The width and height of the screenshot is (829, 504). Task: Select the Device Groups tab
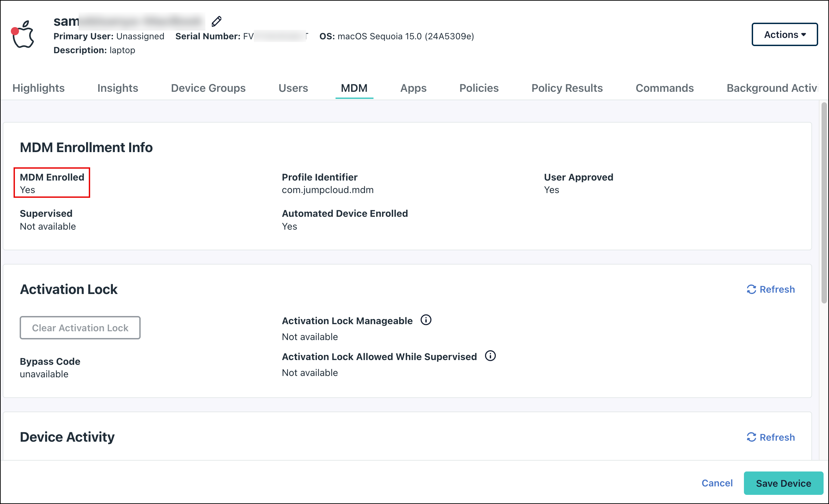(208, 88)
